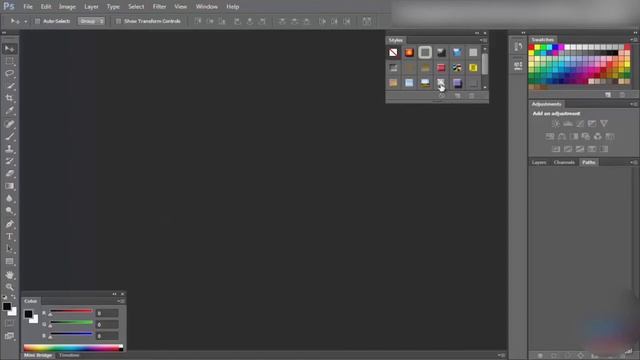The width and height of the screenshot is (640, 360).
Task: Open the Window menu
Action: pyautogui.click(x=207, y=7)
